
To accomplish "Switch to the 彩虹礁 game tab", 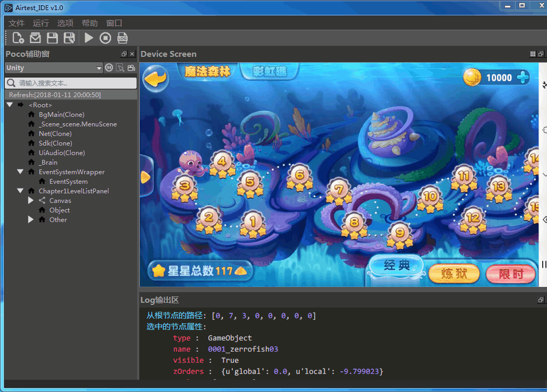I will click(270, 71).
